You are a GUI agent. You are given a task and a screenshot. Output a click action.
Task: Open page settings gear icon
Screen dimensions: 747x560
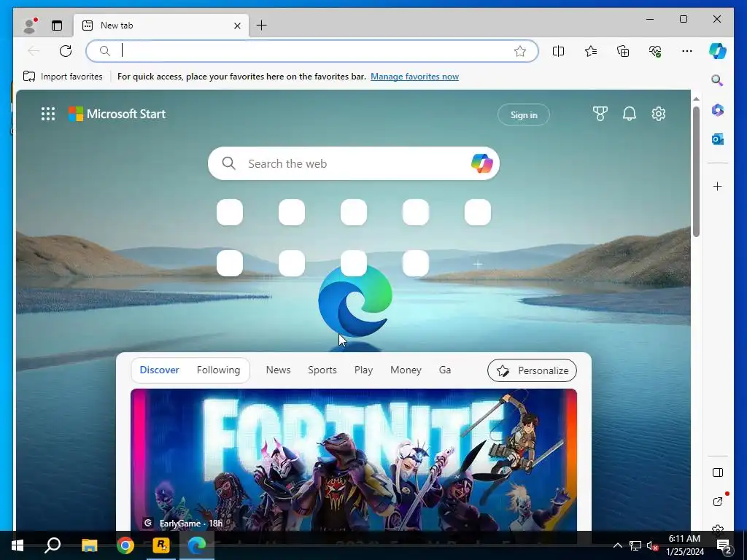point(659,114)
